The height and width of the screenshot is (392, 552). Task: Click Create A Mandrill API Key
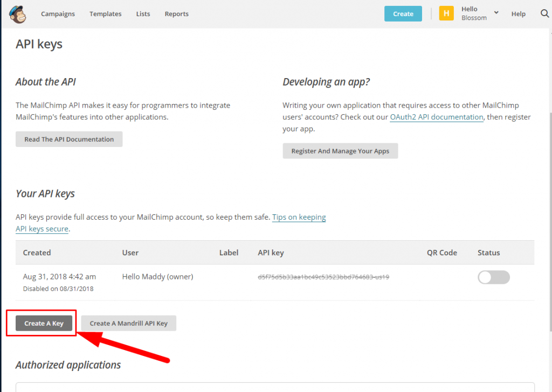(128, 323)
